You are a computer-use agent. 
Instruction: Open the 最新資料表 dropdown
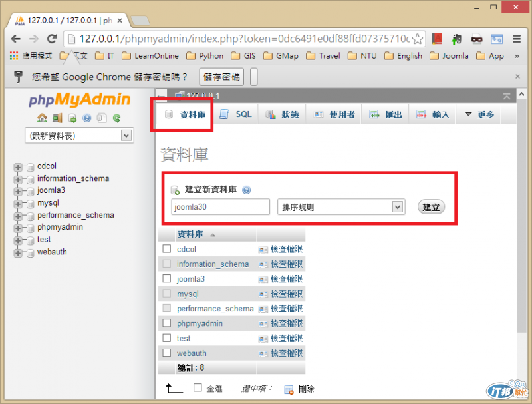pyautogui.click(x=79, y=136)
